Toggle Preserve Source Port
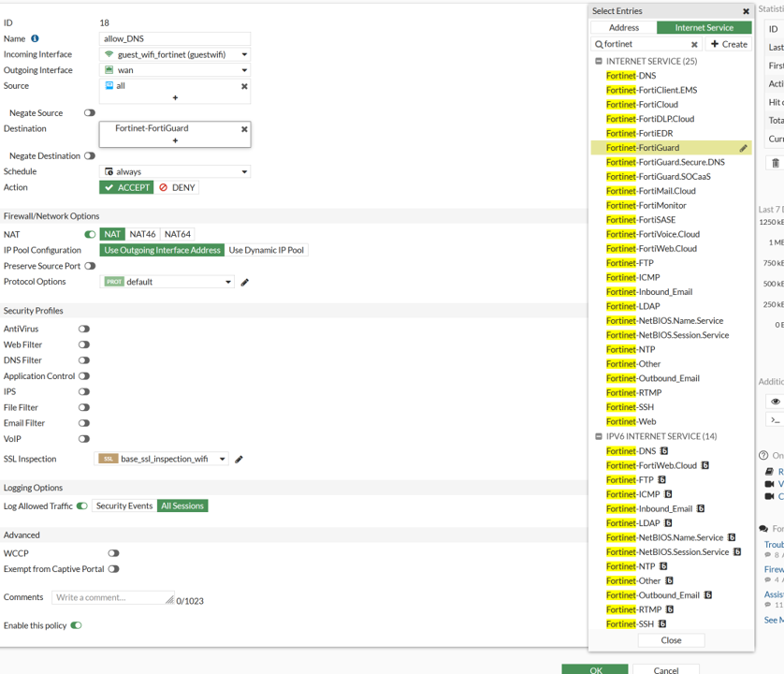 pyautogui.click(x=90, y=266)
